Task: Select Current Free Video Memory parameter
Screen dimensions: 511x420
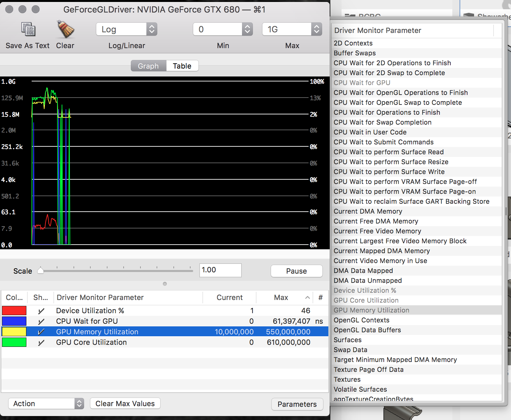Action: point(417,231)
